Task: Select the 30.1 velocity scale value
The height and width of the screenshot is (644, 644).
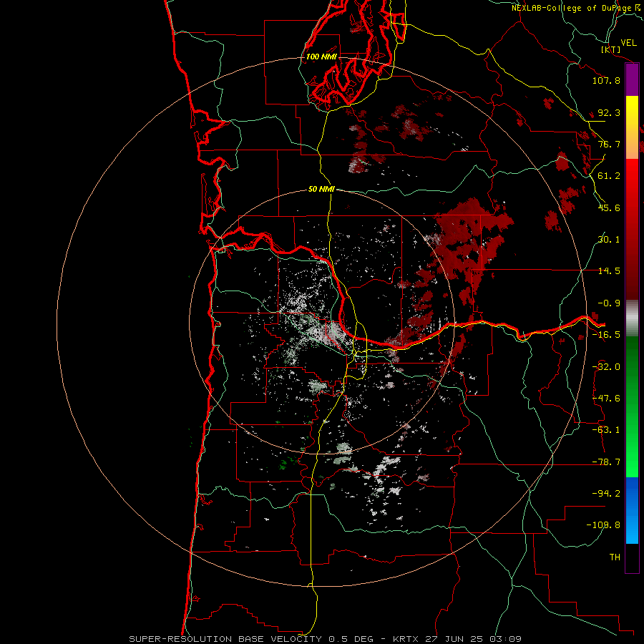Action: [609, 240]
